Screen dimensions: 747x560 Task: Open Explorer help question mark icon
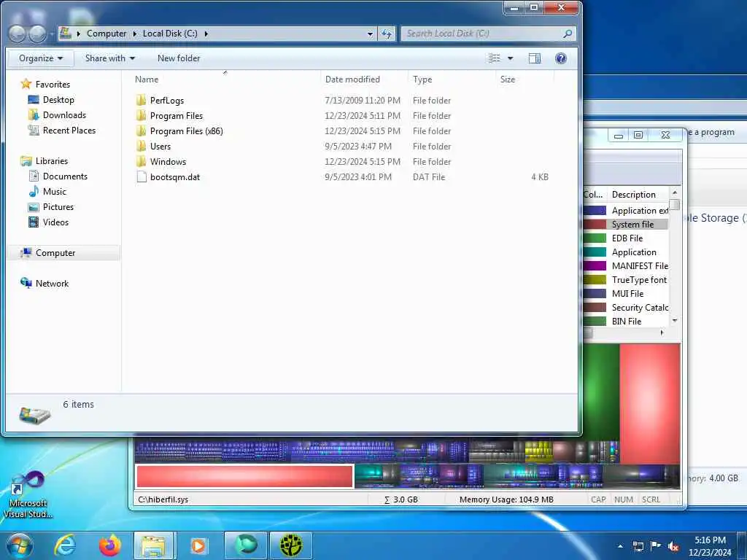point(561,58)
